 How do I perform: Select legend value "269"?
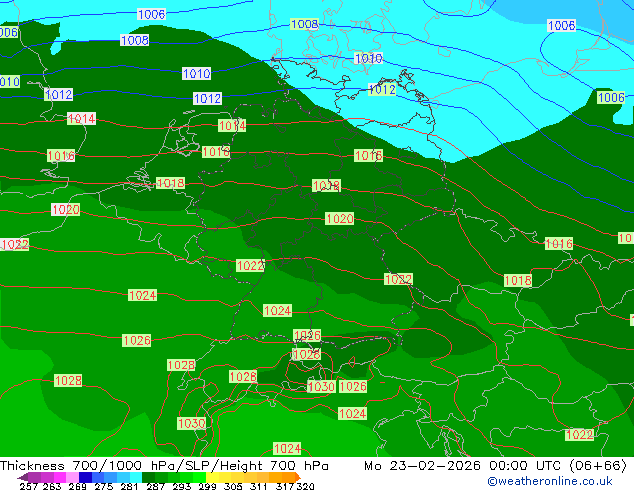tap(77, 486)
